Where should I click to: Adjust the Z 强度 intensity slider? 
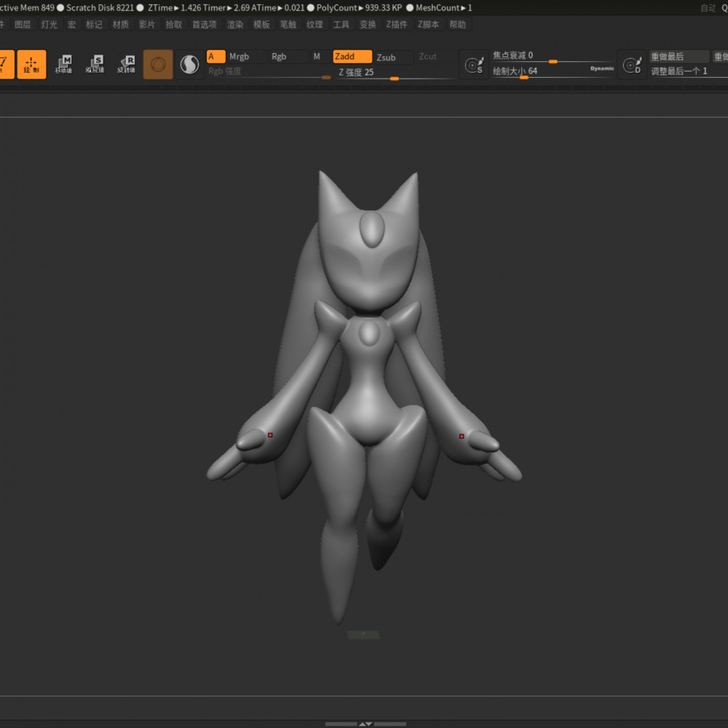pos(395,72)
